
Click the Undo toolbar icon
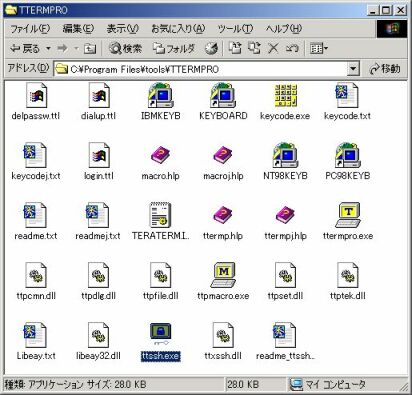click(292, 49)
